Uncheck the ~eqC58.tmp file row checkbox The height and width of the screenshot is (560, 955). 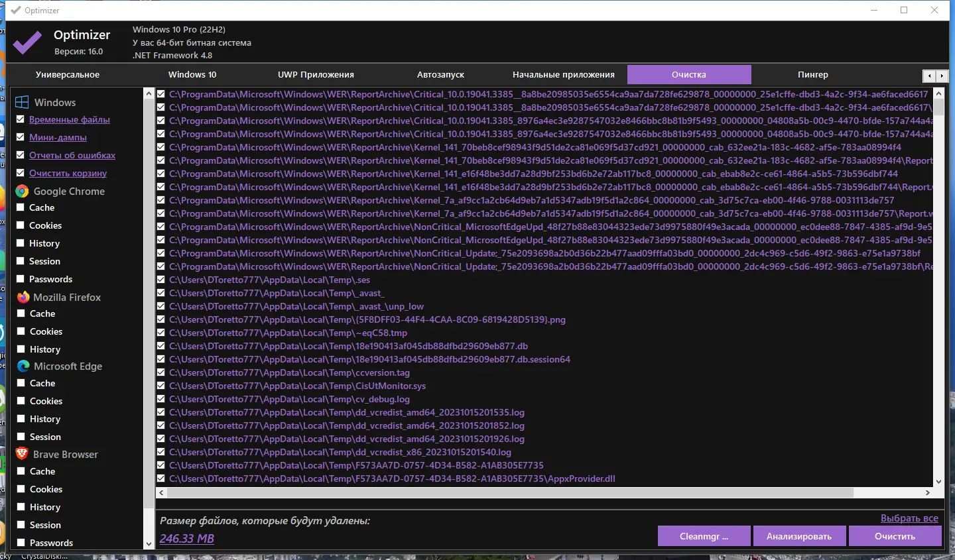pos(161,333)
